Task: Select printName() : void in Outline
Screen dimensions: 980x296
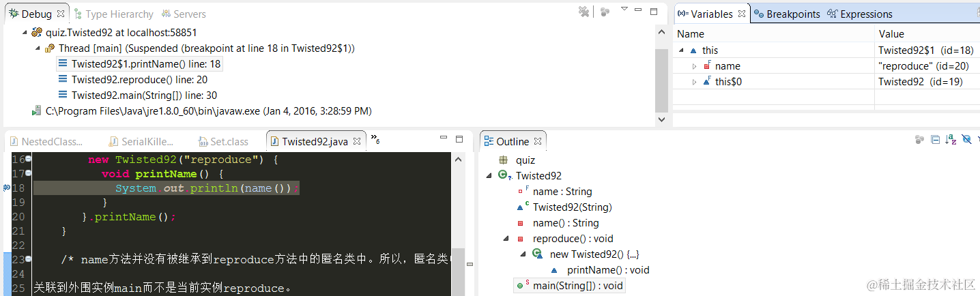Action: click(x=600, y=270)
